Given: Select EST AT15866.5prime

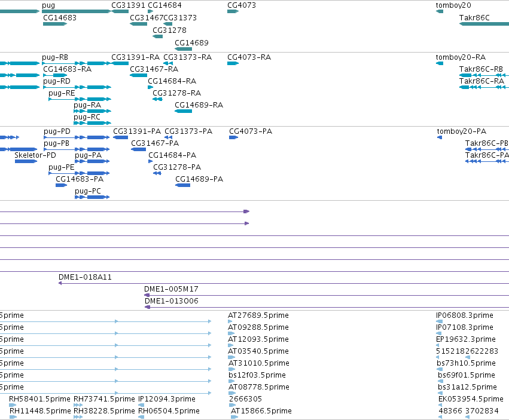Looking at the screenshot, I should point(261,411).
